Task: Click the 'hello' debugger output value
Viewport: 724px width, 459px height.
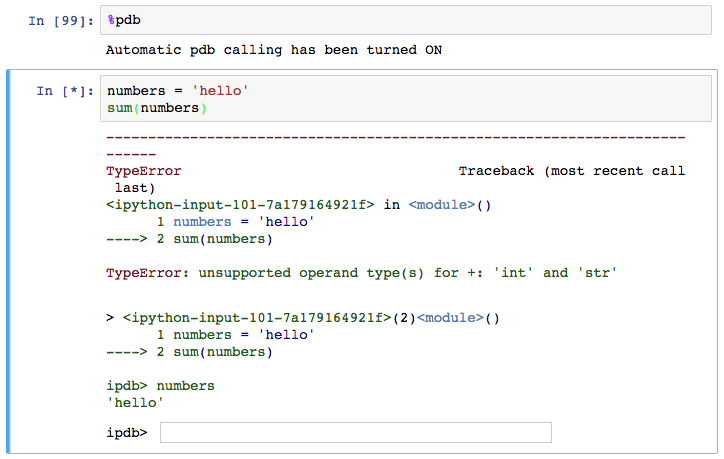Action: point(134,401)
